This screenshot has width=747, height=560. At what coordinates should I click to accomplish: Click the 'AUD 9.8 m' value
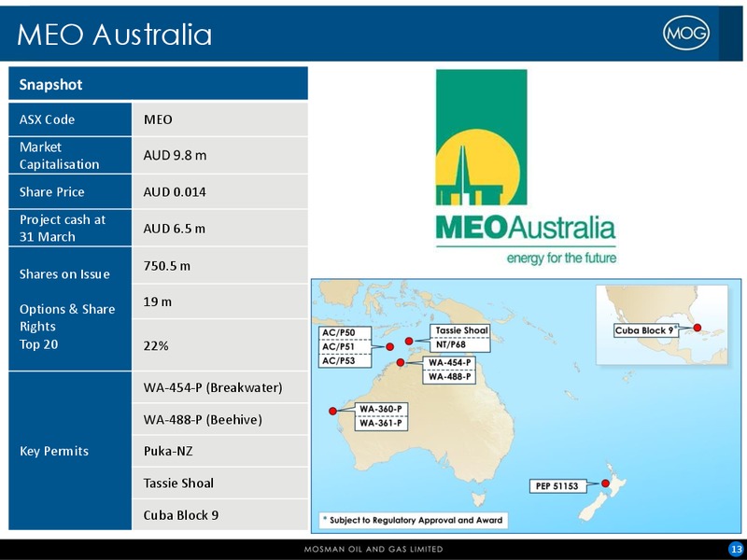tap(175, 155)
